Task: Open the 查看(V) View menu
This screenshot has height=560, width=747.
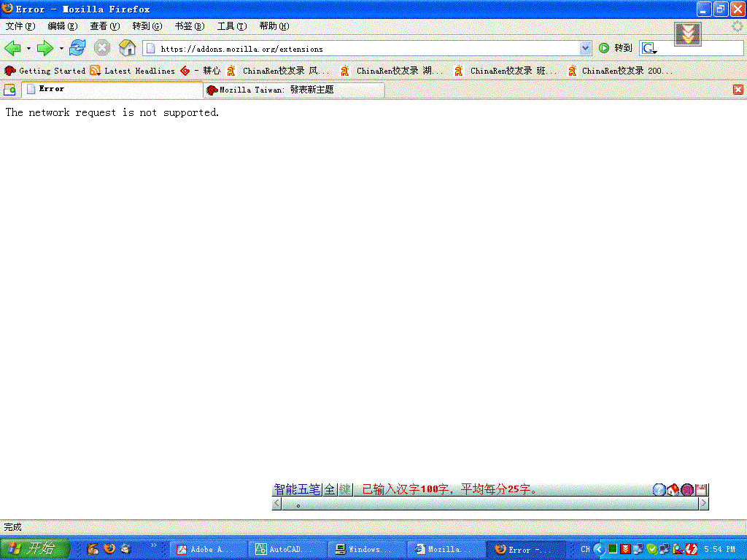Action: click(x=105, y=26)
